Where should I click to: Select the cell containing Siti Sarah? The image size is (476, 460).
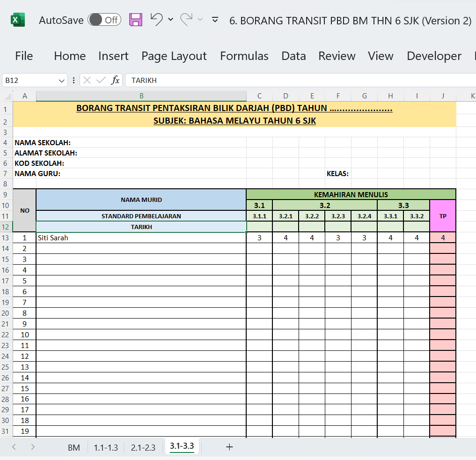[x=140, y=237]
